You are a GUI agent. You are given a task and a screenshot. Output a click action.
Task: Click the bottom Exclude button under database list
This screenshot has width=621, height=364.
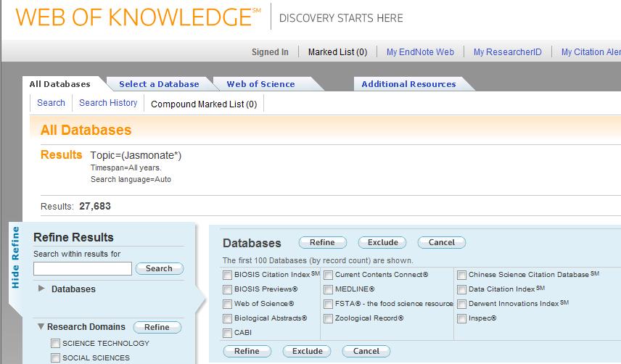[x=307, y=352]
